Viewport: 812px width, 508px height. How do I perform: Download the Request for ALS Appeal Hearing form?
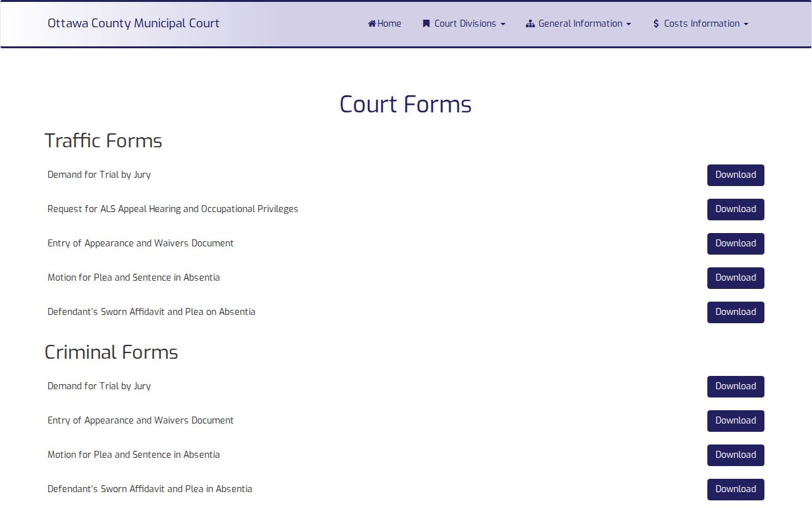click(736, 210)
